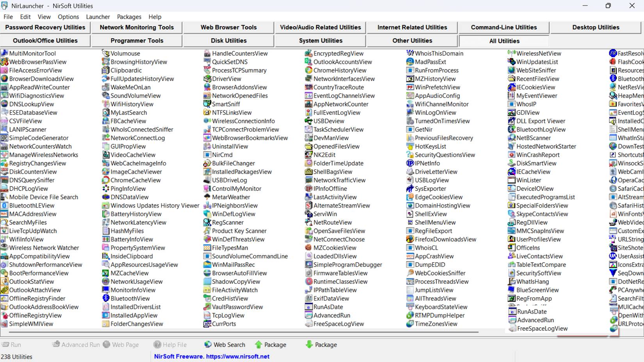Image resolution: width=644 pixels, height=362 pixels.
Task: Click the SoundVolumeView icon
Action: [x=105, y=96]
